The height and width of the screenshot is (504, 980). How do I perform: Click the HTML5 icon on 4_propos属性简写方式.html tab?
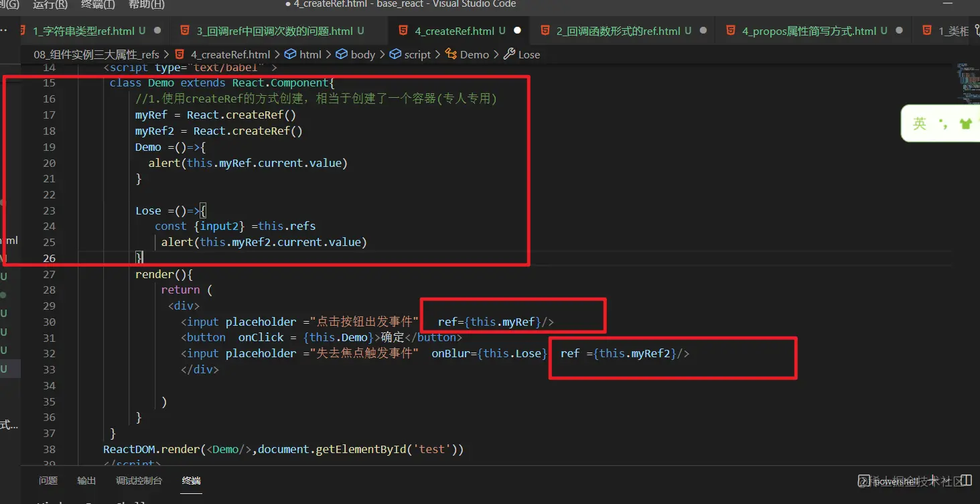click(x=729, y=31)
